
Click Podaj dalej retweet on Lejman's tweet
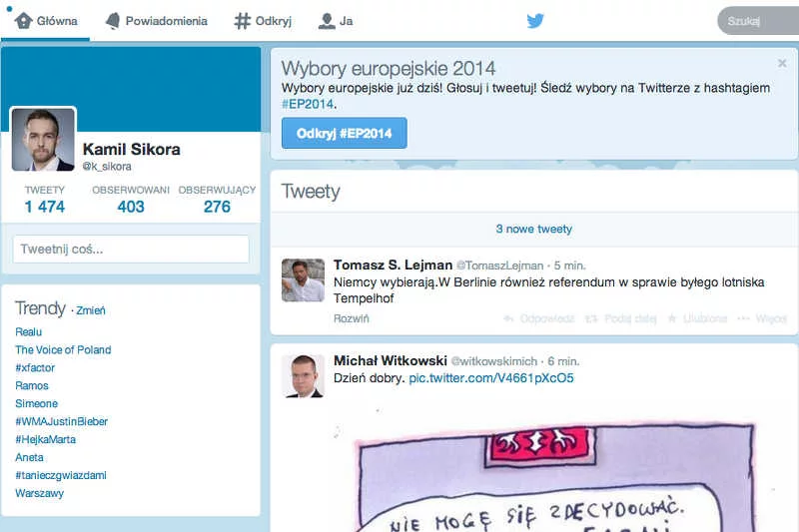(x=620, y=318)
